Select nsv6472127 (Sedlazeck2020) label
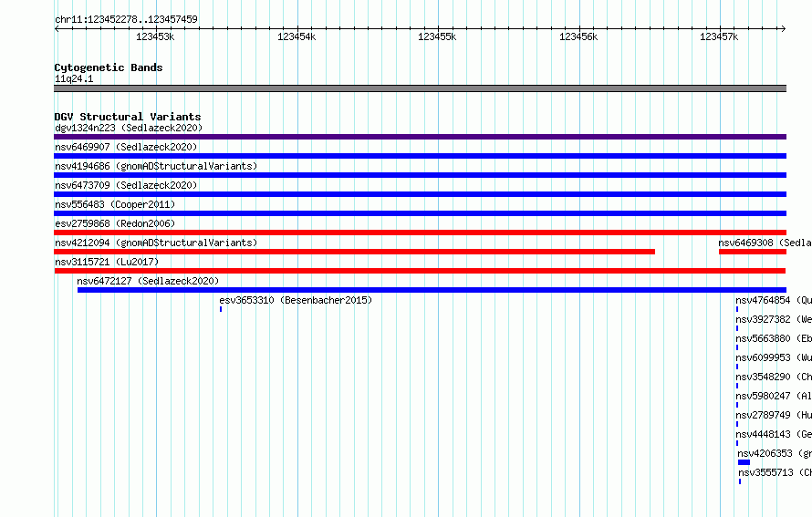Image resolution: width=812 pixels, height=517 pixels. [x=148, y=281]
